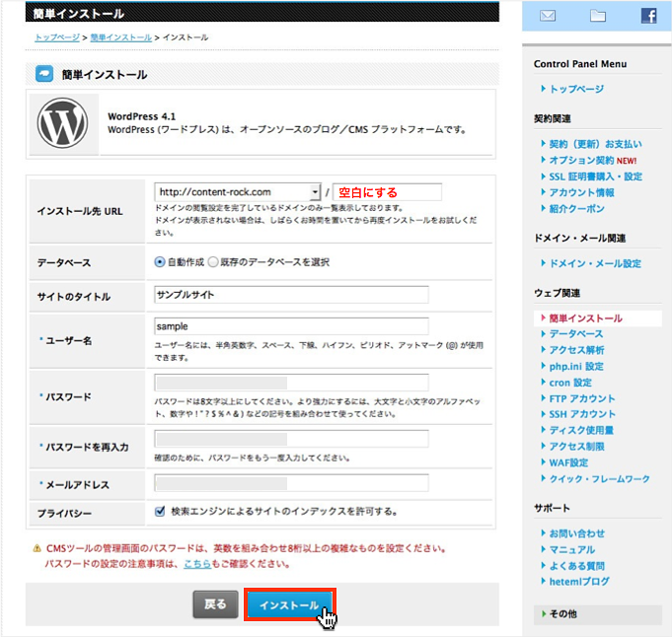Click the インストール button

coord(290,604)
